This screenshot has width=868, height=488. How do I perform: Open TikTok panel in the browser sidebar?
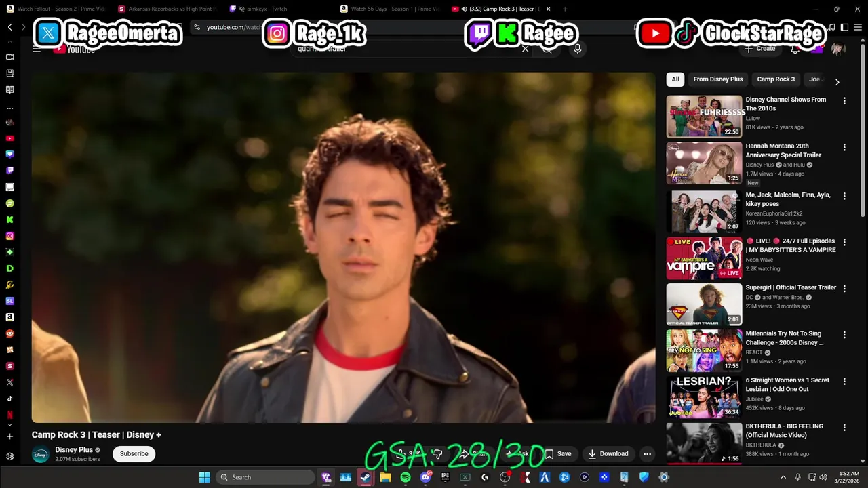(9, 399)
